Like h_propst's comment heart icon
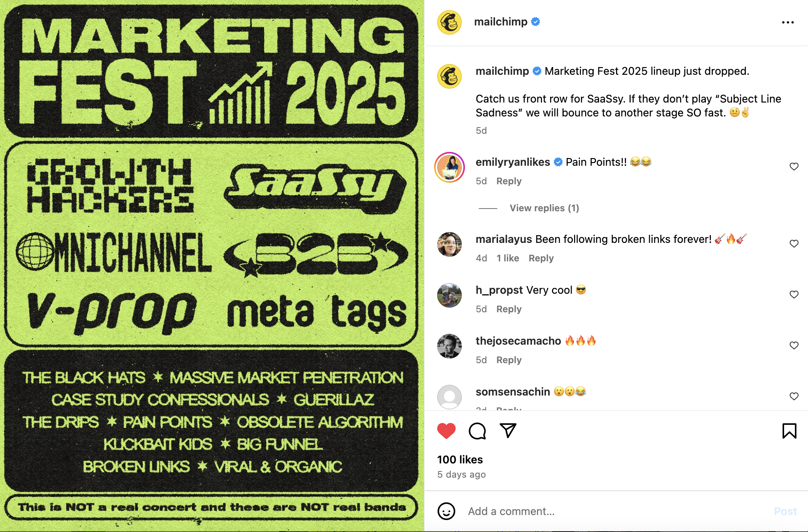Screen dimensions: 808x532 794,295
